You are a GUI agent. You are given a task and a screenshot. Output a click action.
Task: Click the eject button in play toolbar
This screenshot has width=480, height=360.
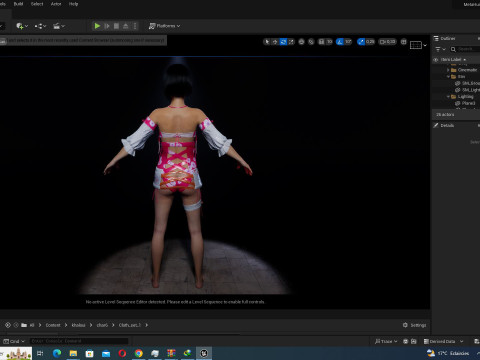coord(126,26)
